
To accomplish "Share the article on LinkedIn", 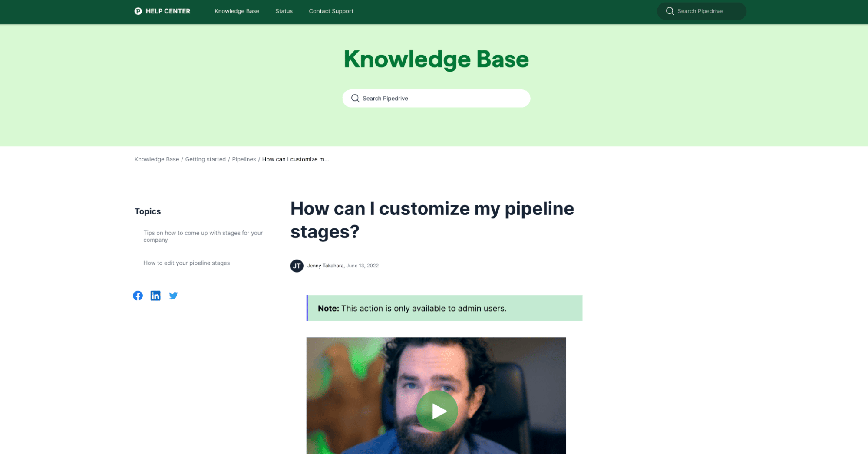I will [155, 296].
